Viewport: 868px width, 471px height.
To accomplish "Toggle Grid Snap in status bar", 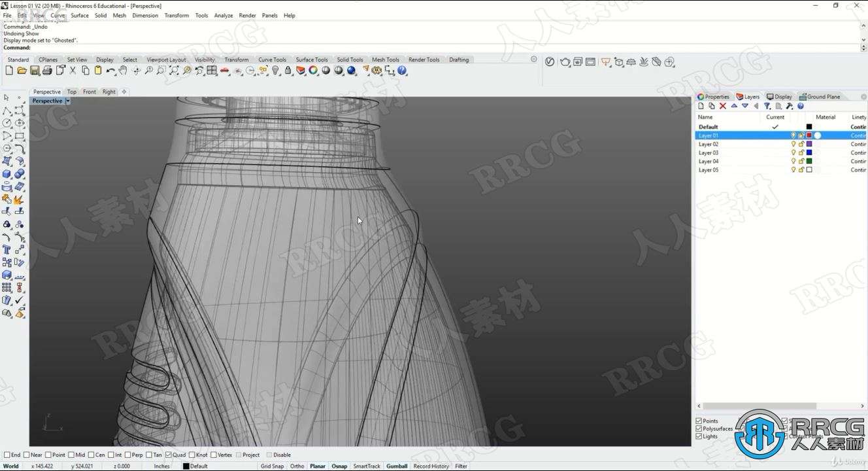I will [x=272, y=466].
